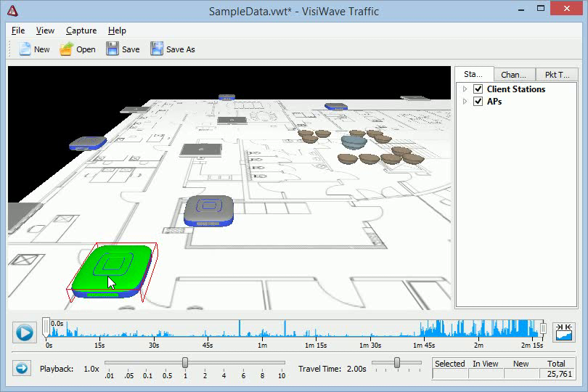
Task: Click the Selected column header
Action: click(449, 364)
